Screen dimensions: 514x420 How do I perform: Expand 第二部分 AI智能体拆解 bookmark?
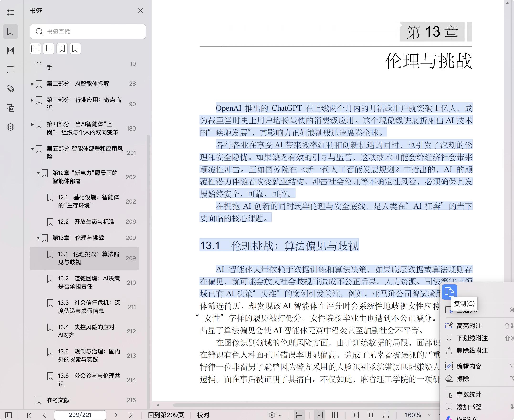coord(32,84)
